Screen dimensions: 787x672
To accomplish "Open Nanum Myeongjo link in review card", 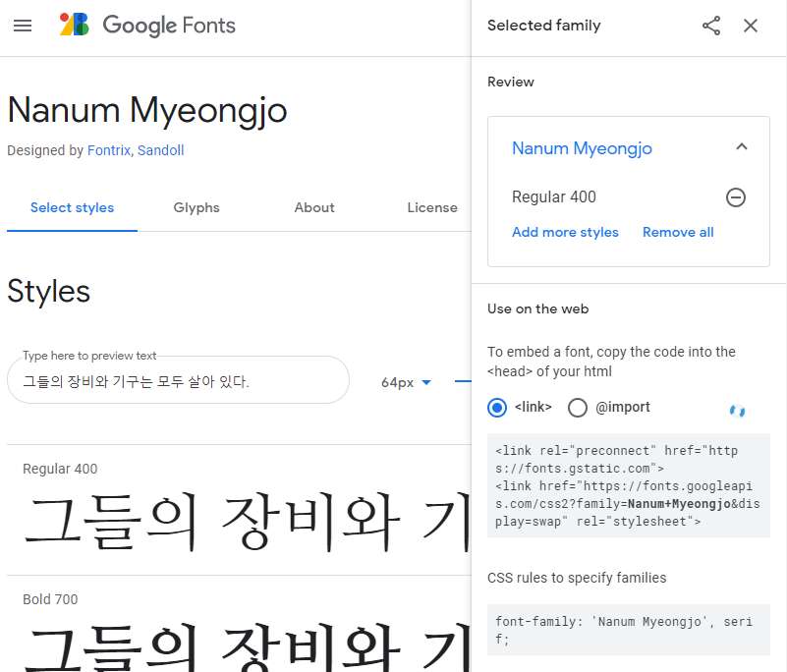I will click(x=582, y=148).
